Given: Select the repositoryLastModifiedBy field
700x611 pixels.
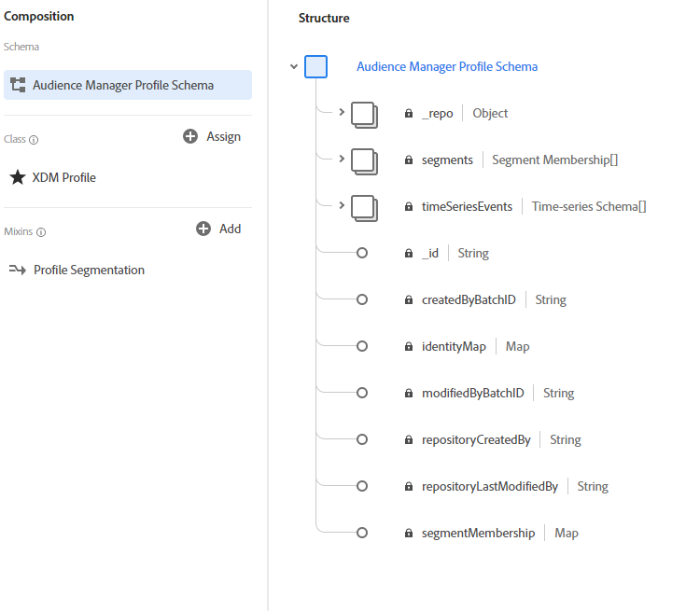Looking at the screenshot, I should pos(489,486).
